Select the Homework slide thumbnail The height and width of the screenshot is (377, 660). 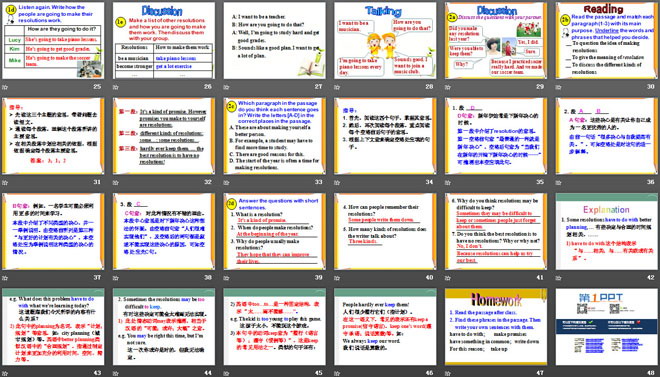[496, 327]
